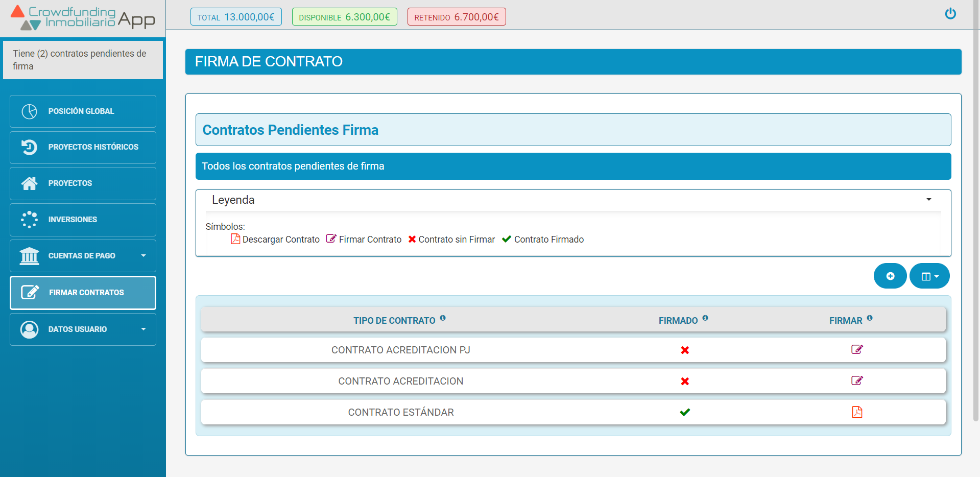Click the round plus add button
Image resolution: width=980 pixels, height=477 pixels.
tap(890, 276)
